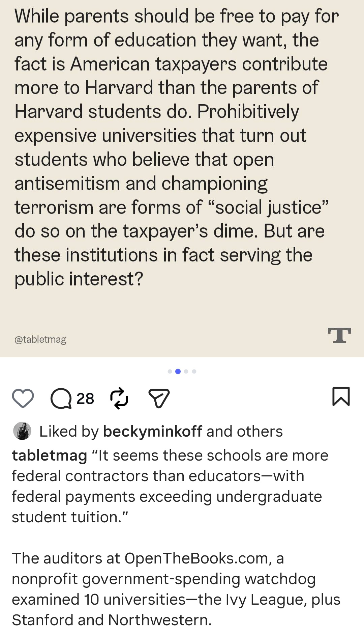
Task: Tap the OpenTheBooks.com mention in caption
Action: [x=198, y=558]
